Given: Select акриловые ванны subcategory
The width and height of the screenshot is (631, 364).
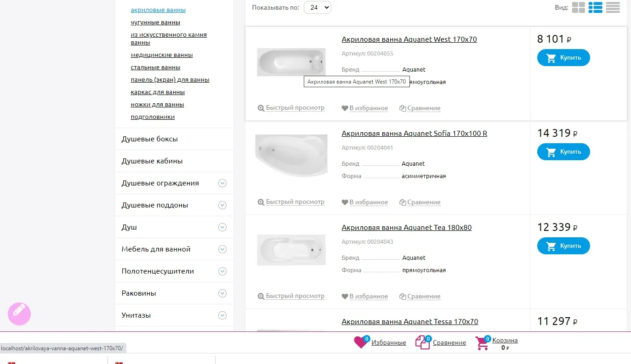Looking at the screenshot, I should coord(158,10).
